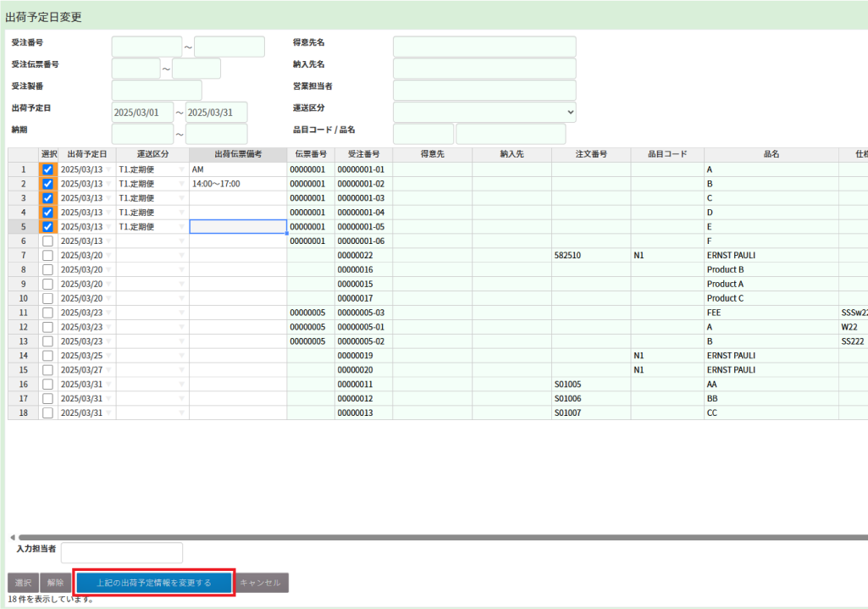The height and width of the screenshot is (609, 868).
Task: Uncheck the selection checkbox in row 5
Action: pos(47,227)
